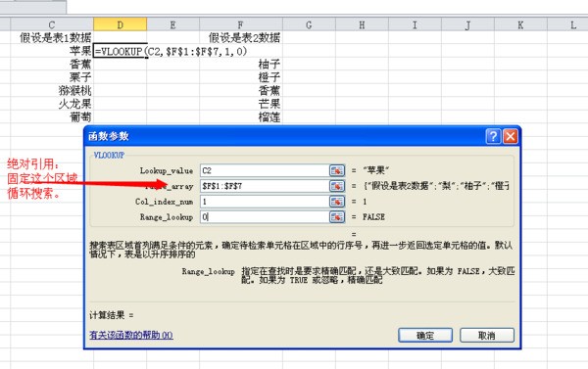Click the range selector icon for Lookup_value
Viewport: 588px width, 369px height.
coord(337,170)
